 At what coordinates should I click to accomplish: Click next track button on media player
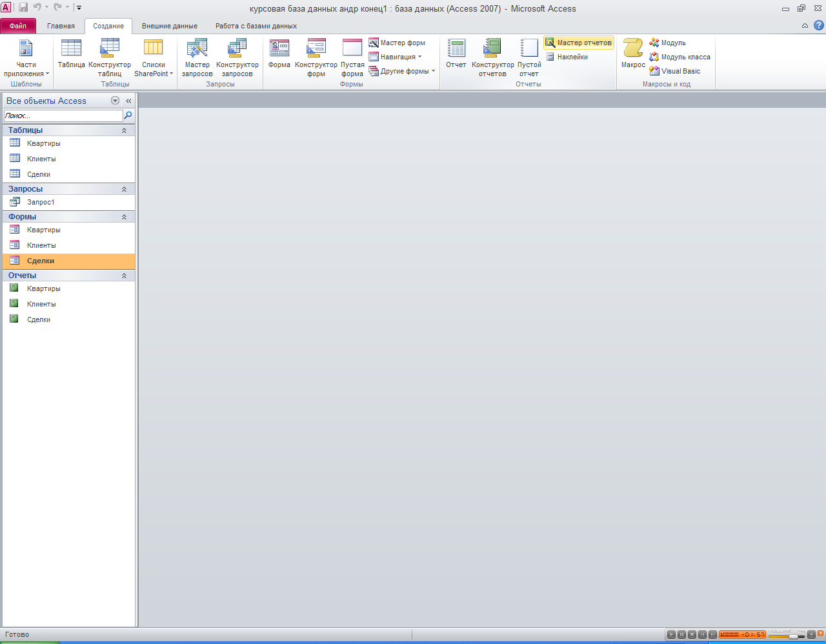(712, 635)
